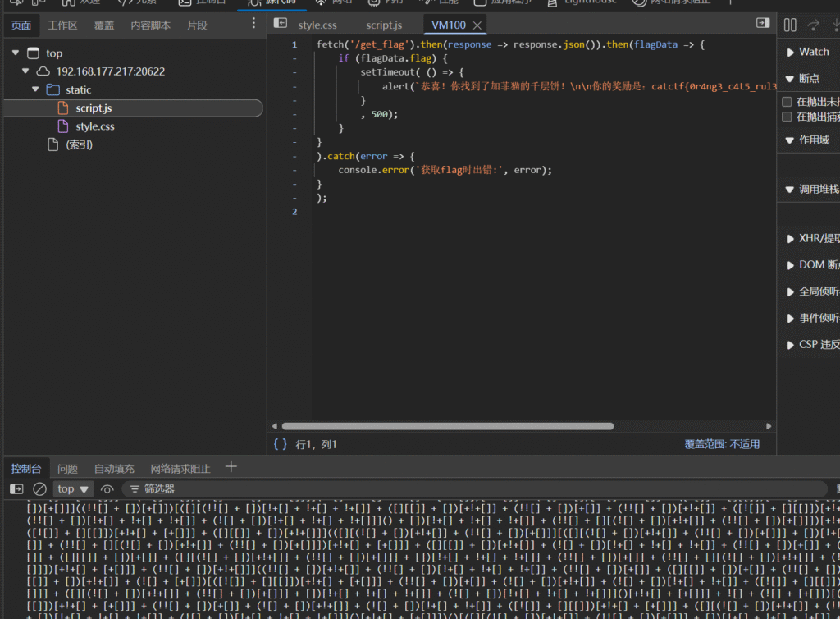Open the three-dot navigator options menu
This screenshot has height=619, width=840.
point(253,24)
